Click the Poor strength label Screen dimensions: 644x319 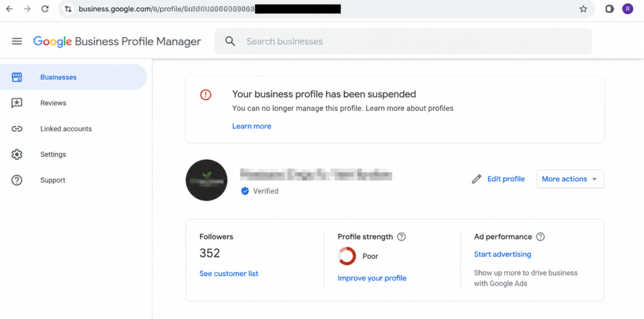tap(370, 257)
